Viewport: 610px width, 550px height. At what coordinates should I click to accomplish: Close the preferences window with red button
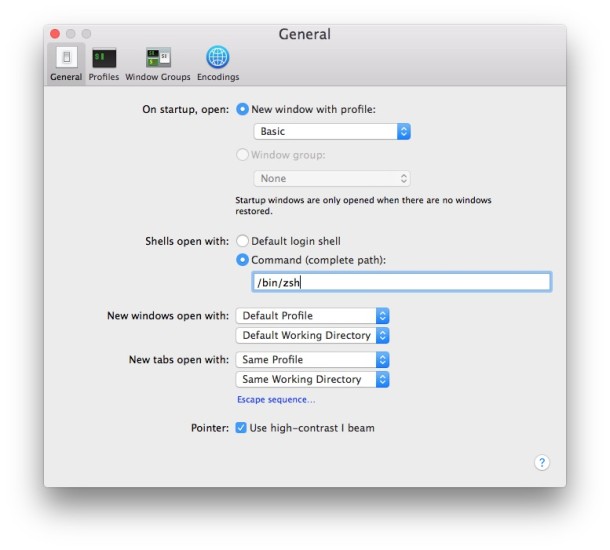[54, 34]
